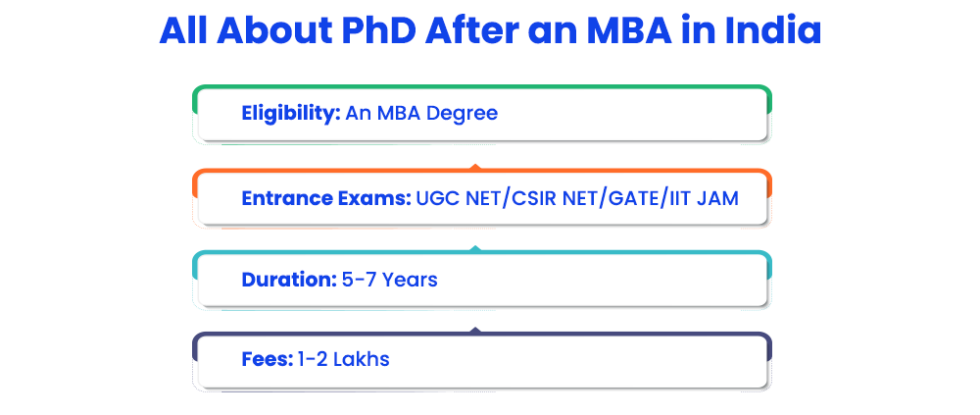Viewport: 980px width, 415px height.
Task: Click the teal top border of Duration box
Action: tap(482, 253)
